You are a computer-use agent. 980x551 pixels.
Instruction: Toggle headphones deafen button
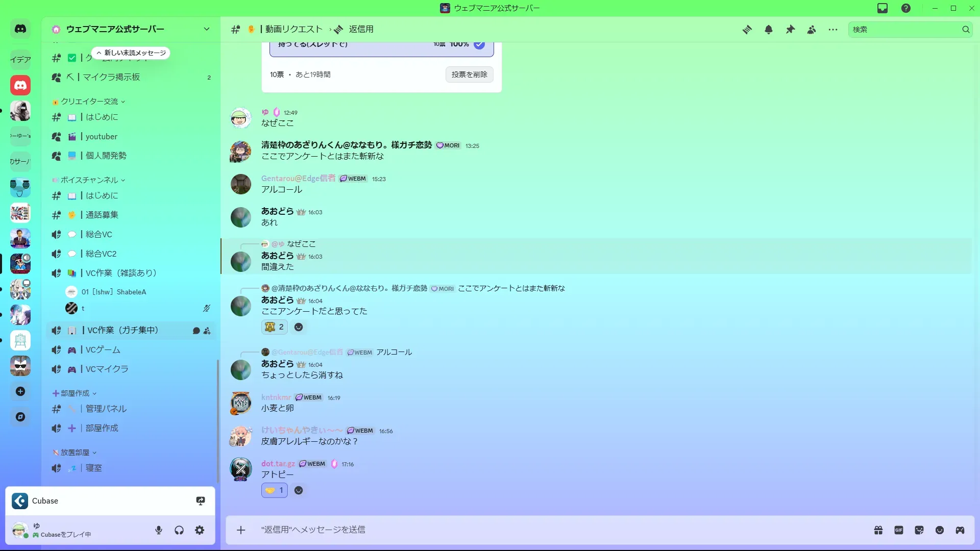(179, 530)
